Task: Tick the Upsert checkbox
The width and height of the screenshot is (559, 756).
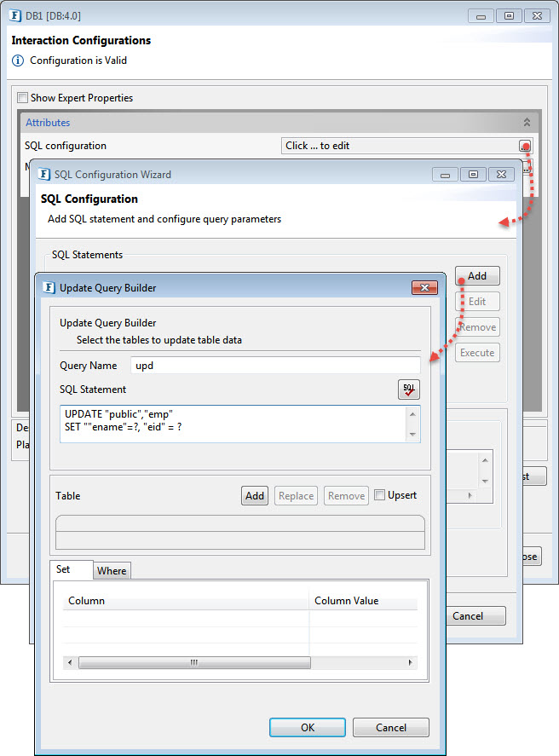Action: click(x=380, y=495)
